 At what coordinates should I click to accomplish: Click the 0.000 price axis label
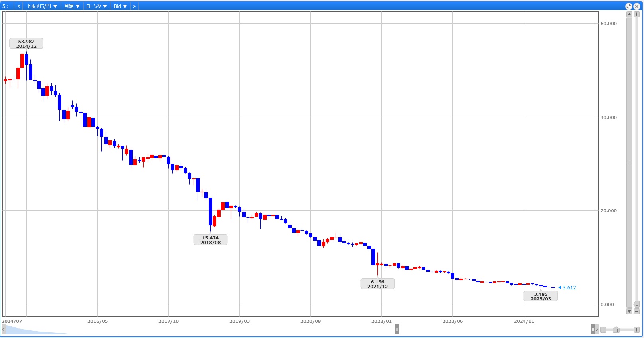click(x=607, y=304)
